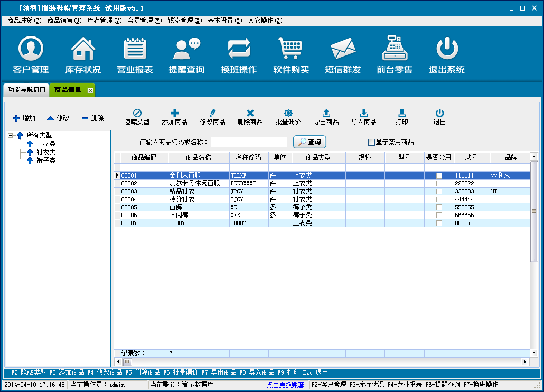Click 退出系统 power icon

click(447, 49)
